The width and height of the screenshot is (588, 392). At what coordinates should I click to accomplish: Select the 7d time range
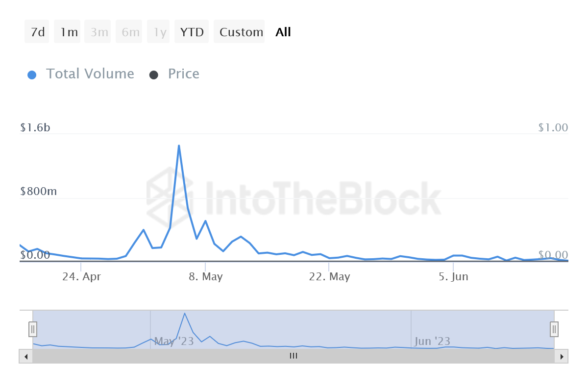click(x=37, y=32)
